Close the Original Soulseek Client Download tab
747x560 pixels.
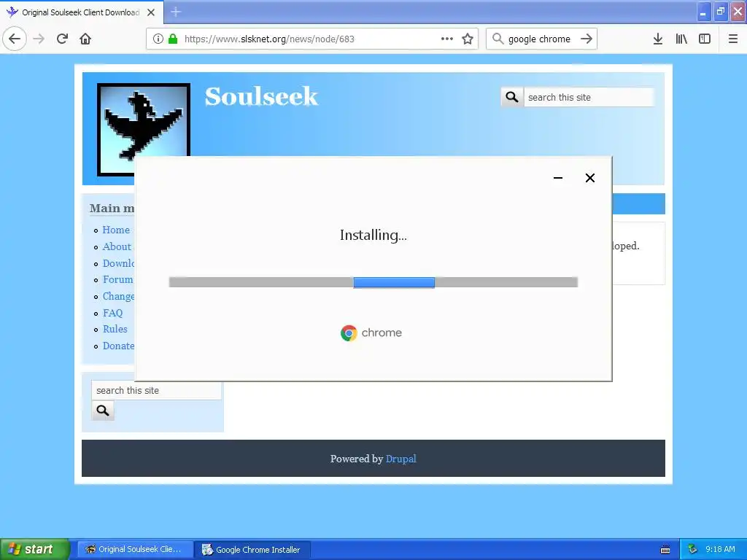151,12
